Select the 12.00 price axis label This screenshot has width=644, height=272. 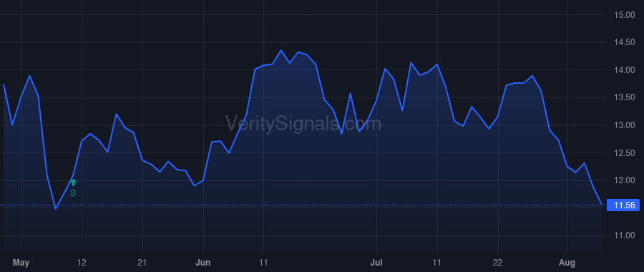pyautogui.click(x=624, y=180)
